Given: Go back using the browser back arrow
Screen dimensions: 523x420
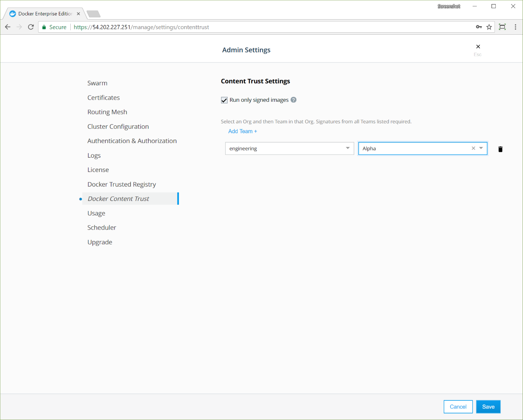Looking at the screenshot, I should pyautogui.click(x=8, y=27).
